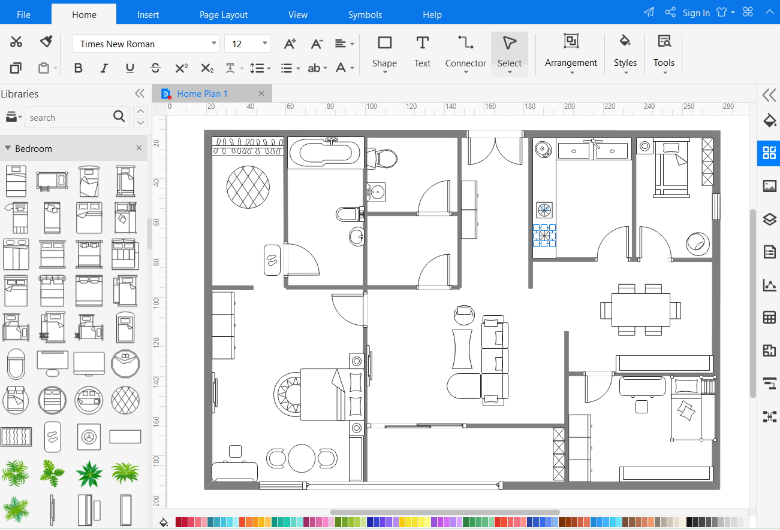Switch to the Symbols tab
The height and width of the screenshot is (530, 780).
click(365, 14)
